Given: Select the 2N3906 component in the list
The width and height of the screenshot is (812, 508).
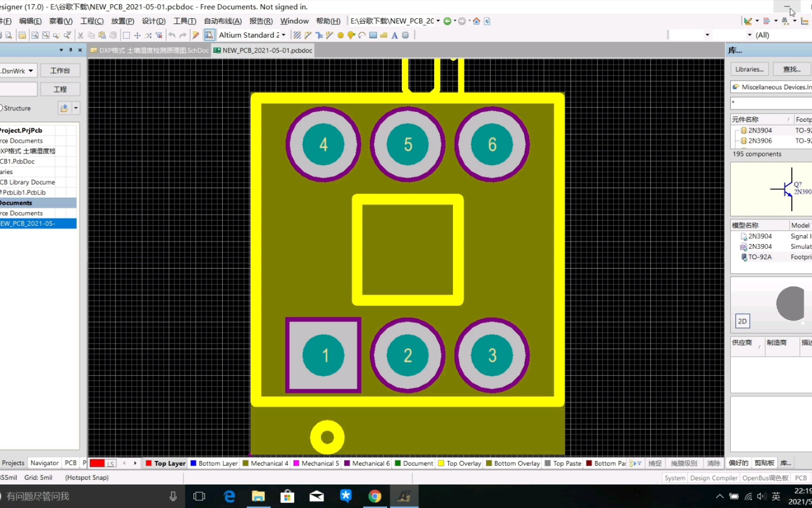Looking at the screenshot, I should [760, 141].
